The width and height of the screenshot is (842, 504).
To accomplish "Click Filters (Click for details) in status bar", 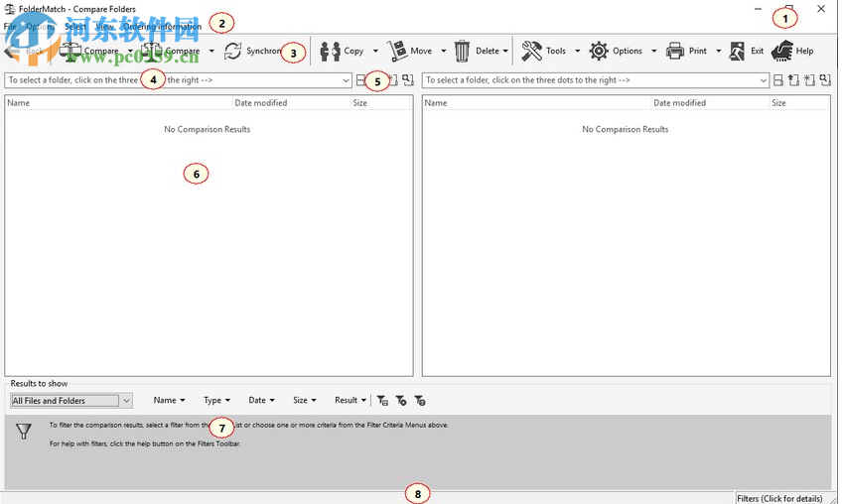I will 779,499.
